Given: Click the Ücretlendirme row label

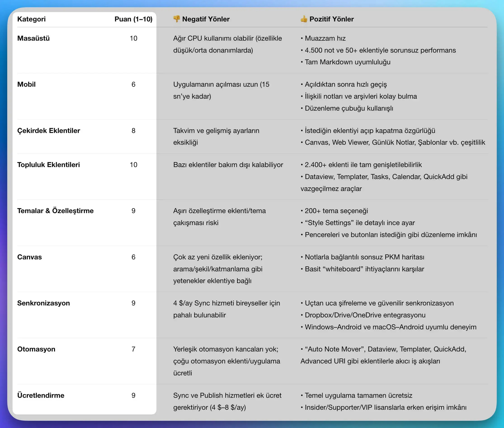Looking at the screenshot, I should click(x=41, y=395).
